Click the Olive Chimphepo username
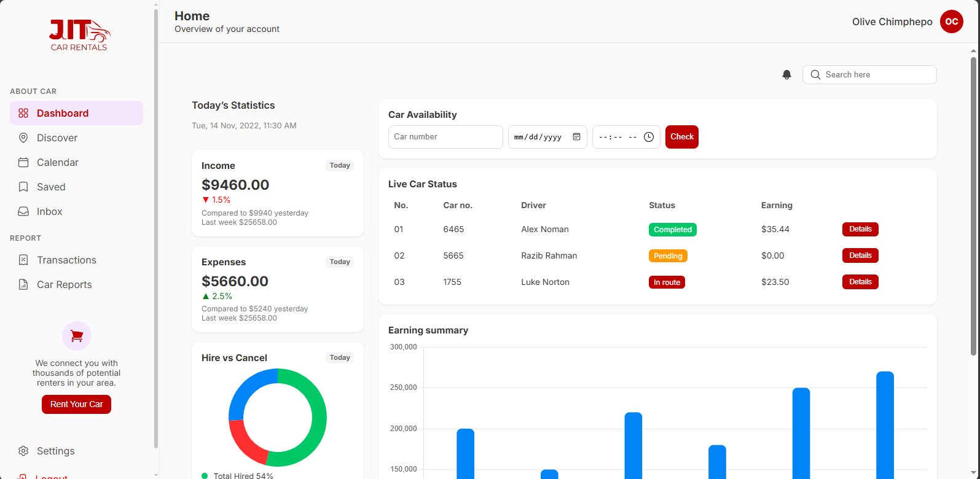The width and height of the screenshot is (980, 479). [892, 21]
